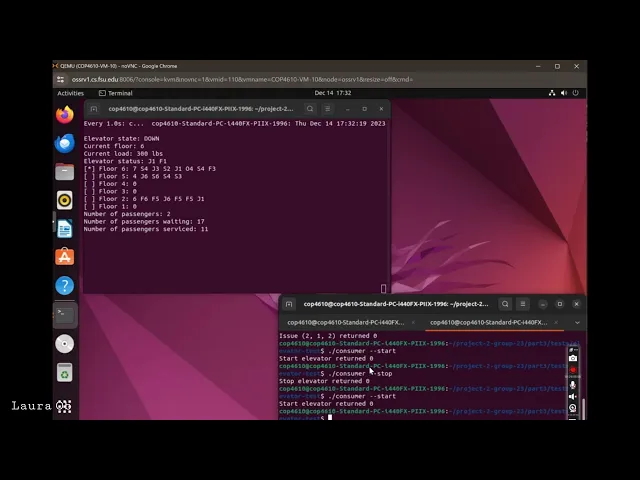Open network status icon in top bar
The width and height of the screenshot is (640, 480).
coord(552,93)
